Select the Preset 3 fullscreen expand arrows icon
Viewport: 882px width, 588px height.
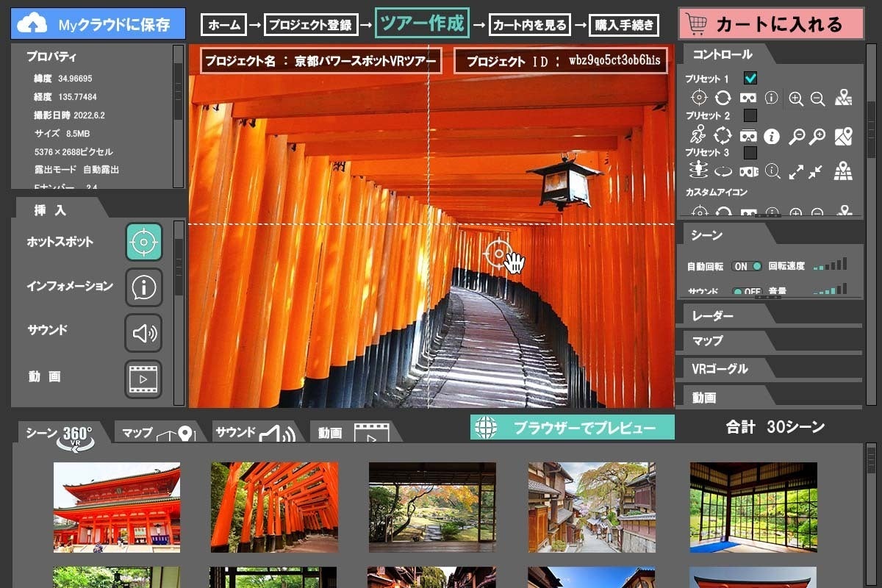796,172
